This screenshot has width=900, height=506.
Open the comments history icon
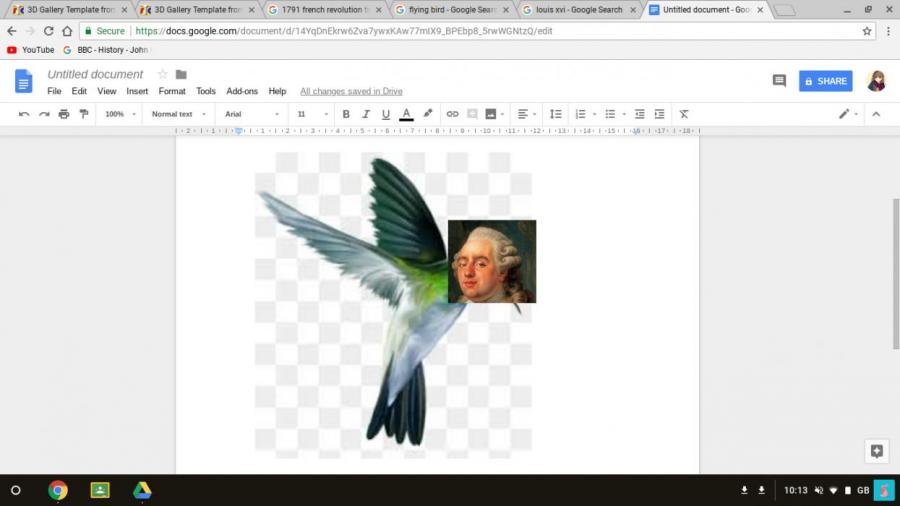pos(779,81)
